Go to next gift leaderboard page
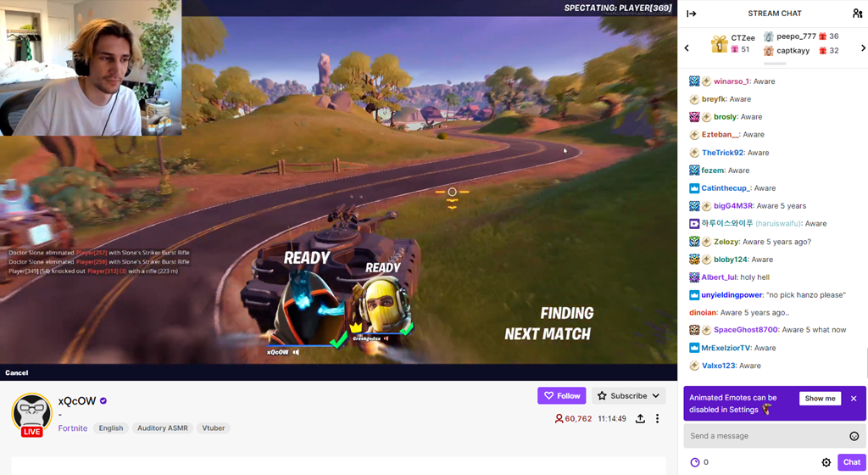This screenshot has height=475, width=868. (x=863, y=48)
